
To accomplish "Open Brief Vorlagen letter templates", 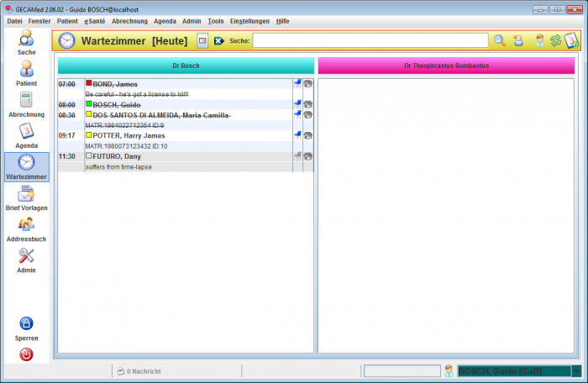I will [x=26, y=194].
